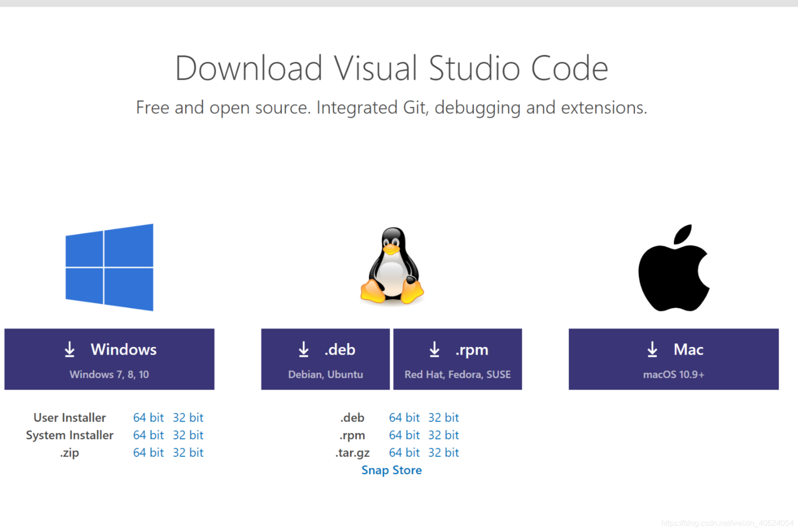Download Windows .zip 32 bit

pos(188,452)
